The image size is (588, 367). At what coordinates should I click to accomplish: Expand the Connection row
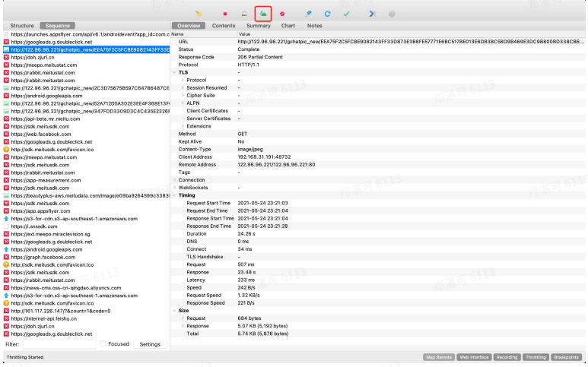(x=174, y=180)
